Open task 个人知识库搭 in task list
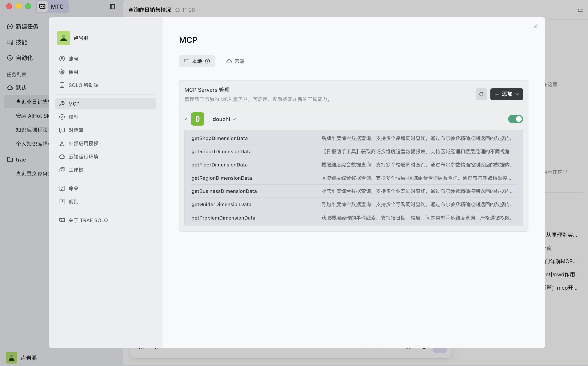588x366 pixels. [x=27, y=144]
